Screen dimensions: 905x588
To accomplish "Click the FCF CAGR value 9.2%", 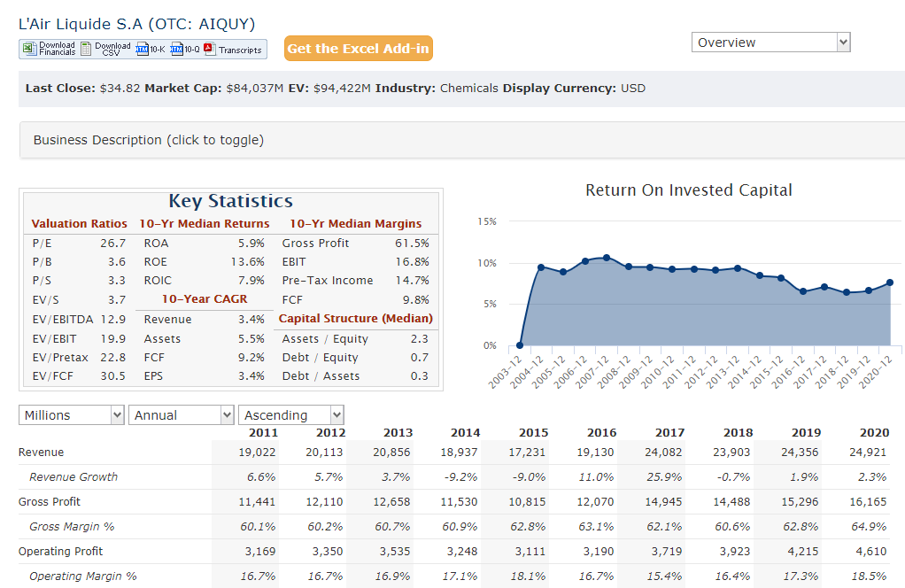I will pyautogui.click(x=251, y=358).
